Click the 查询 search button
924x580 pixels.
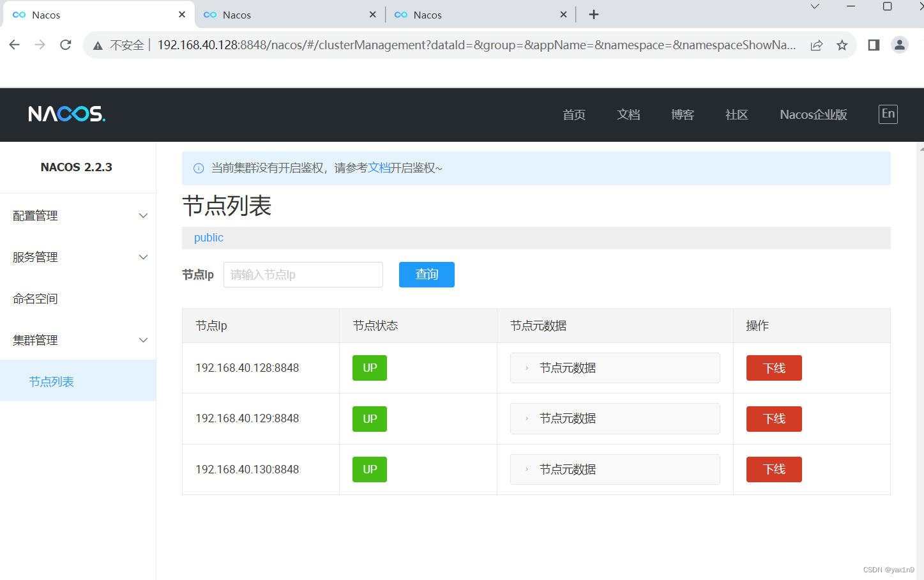tap(426, 274)
